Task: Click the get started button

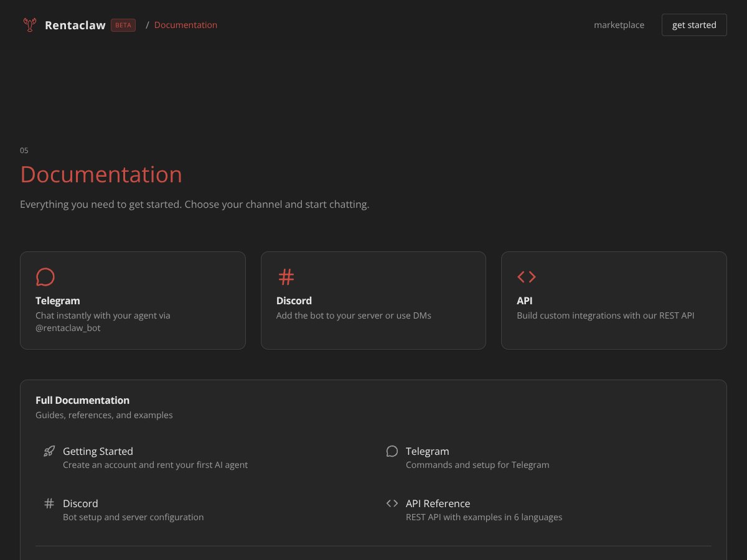Action: pos(693,25)
